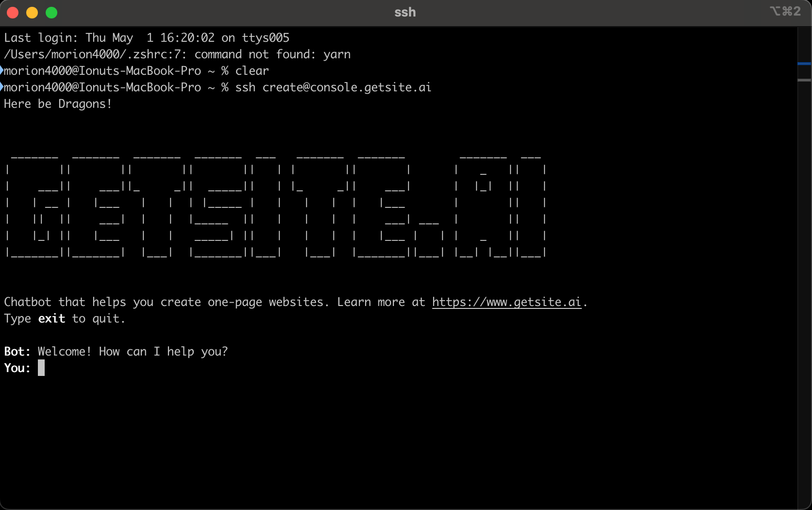Image resolution: width=812 pixels, height=510 pixels.
Task: Click the blinking block cursor
Action: 41,368
